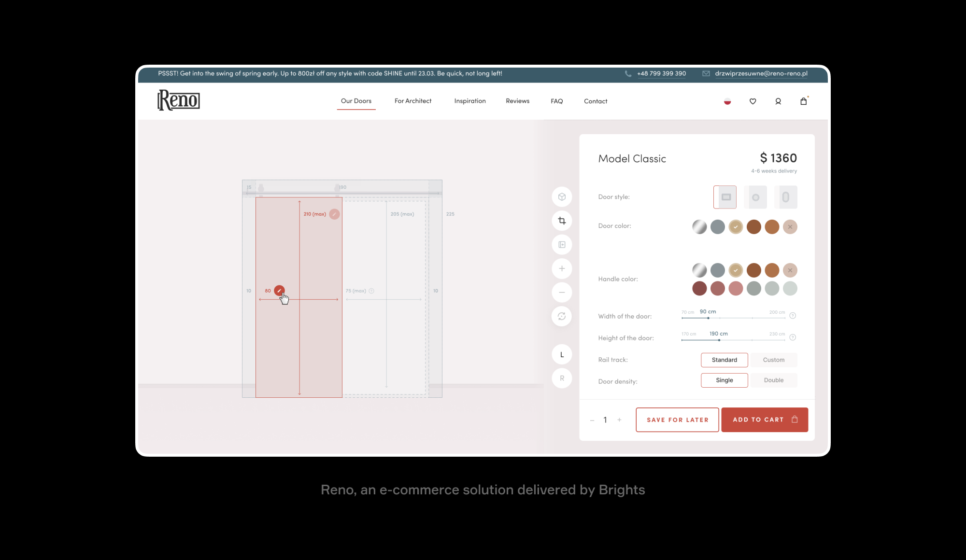Select the left door orientation (L)
The image size is (966, 560).
[x=562, y=354]
